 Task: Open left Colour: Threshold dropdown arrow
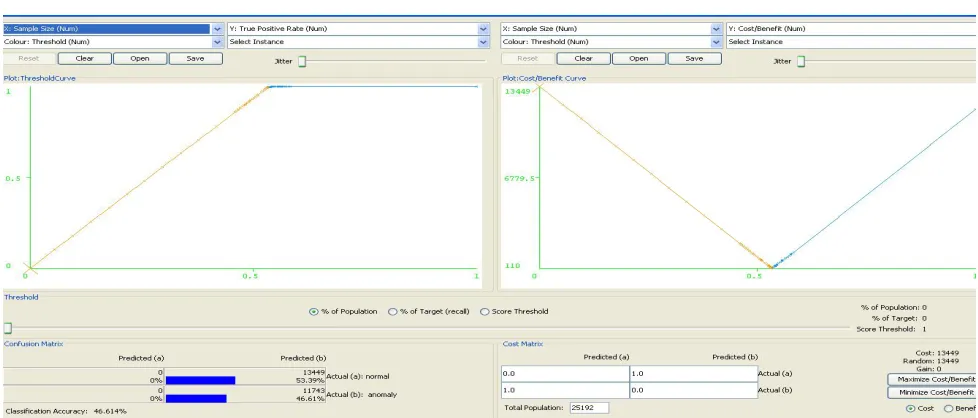[217, 42]
